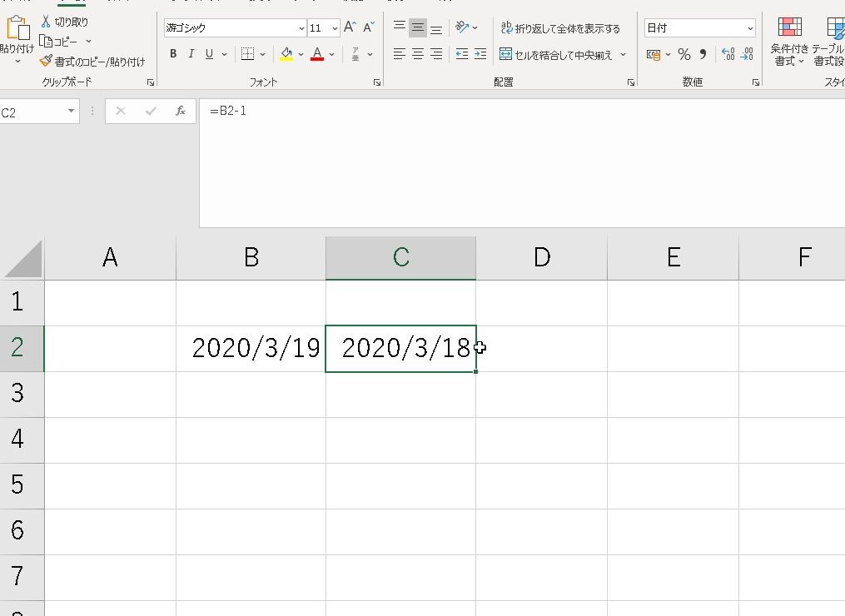Apply the yellow fill color swatch
The height and width of the screenshot is (616, 845).
(x=286, y=55)
